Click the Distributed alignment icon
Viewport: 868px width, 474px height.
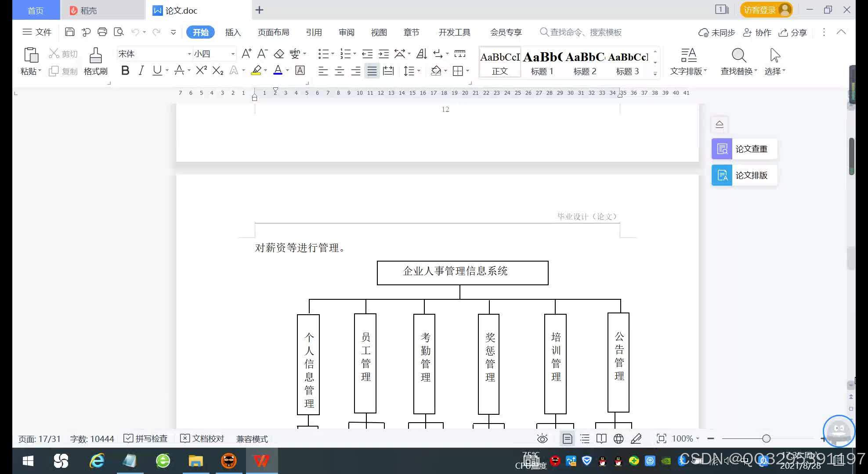pyautogui.click(x=388, y=71)
